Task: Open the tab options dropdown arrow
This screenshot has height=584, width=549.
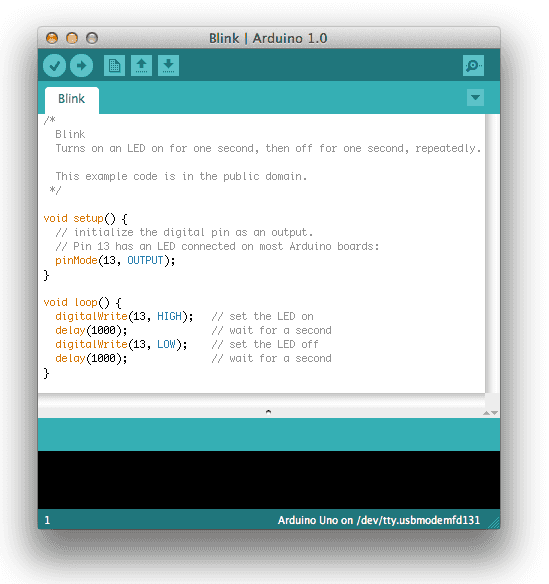Action: [x=475, y=98]
